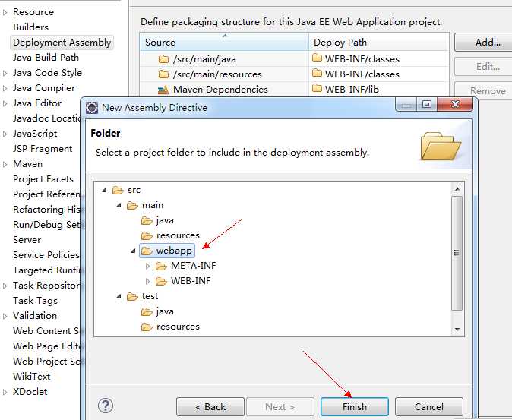Screen dimensions: 512x420
Task: Collapse the main folder node
Action: [x=119, y=205]
